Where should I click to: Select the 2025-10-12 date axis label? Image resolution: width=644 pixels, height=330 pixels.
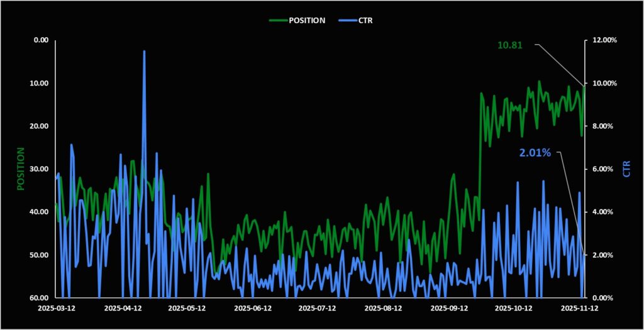tap(514, 309)
